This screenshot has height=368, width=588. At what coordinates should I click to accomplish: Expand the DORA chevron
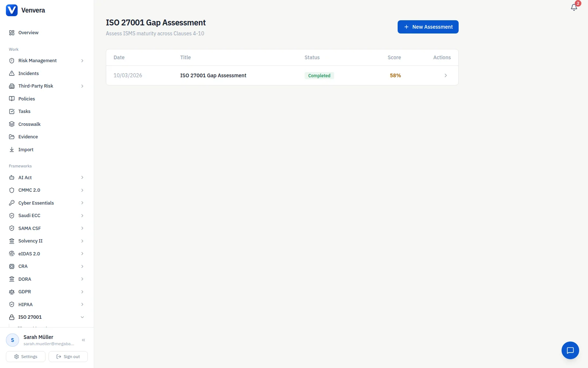(x=82, y=279)
